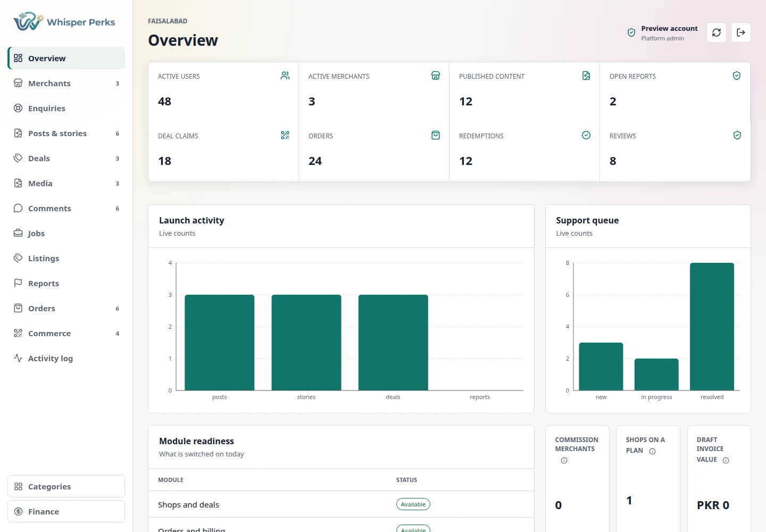Open Posts & stories section
This screenshot has height=532, width=766.
[x=66, y=133]
